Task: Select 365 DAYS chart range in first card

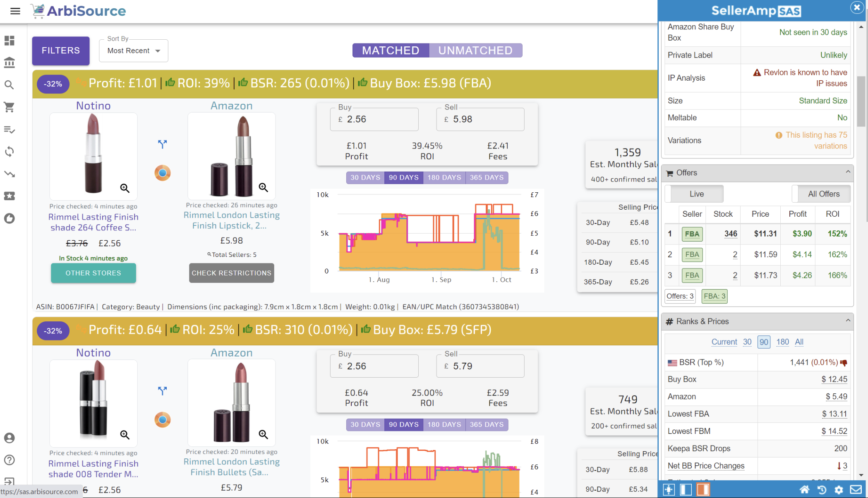Action: (487, 177)
